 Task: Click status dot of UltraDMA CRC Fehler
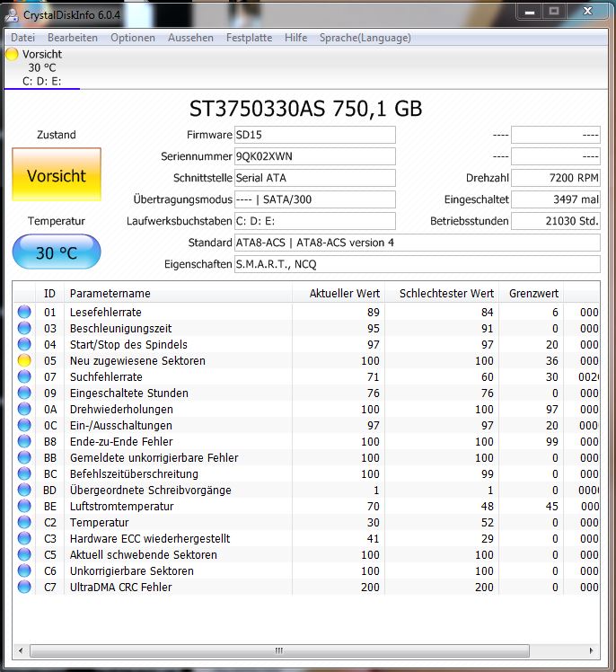24,588
